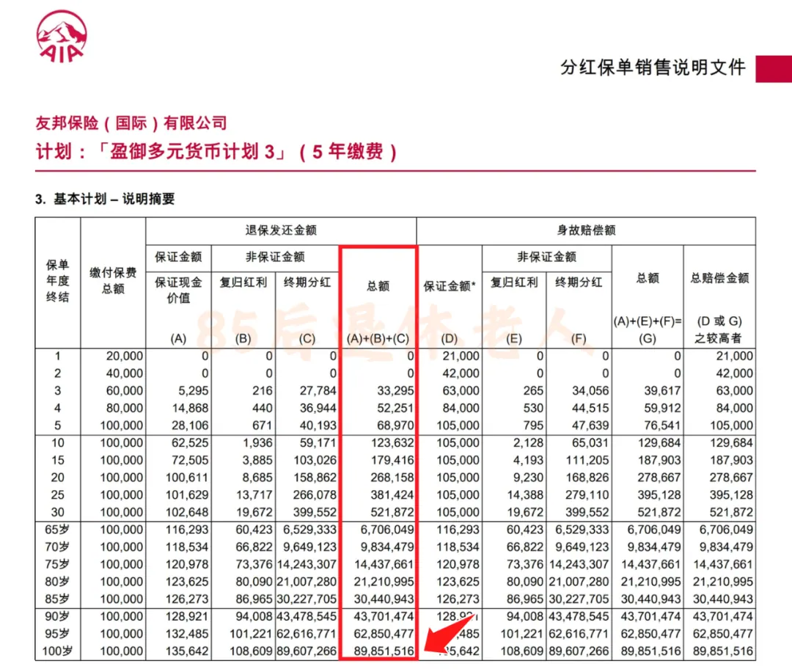The image size is (792, 672).
Task: Click guaranteed cash value 100,611
Action: [x=187, y=478]
